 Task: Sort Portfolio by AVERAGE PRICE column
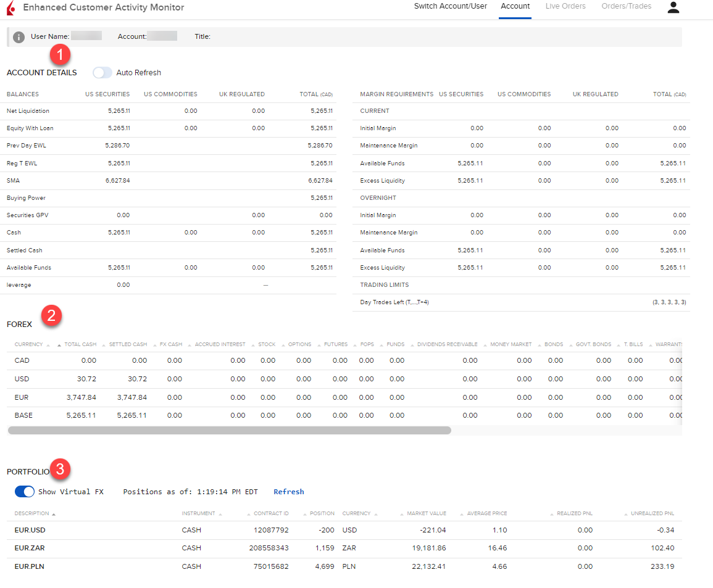pyautogui.click(x=486, y=513)
